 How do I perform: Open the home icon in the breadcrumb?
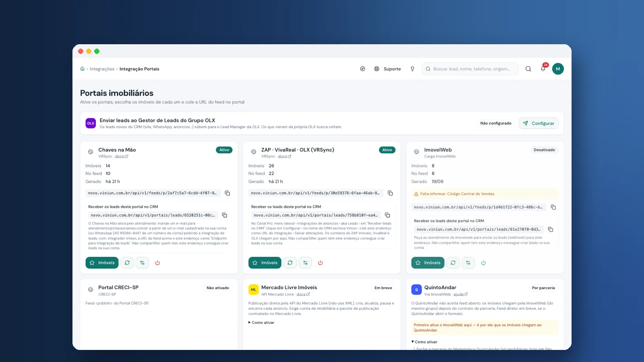click(x=83, y=69)
